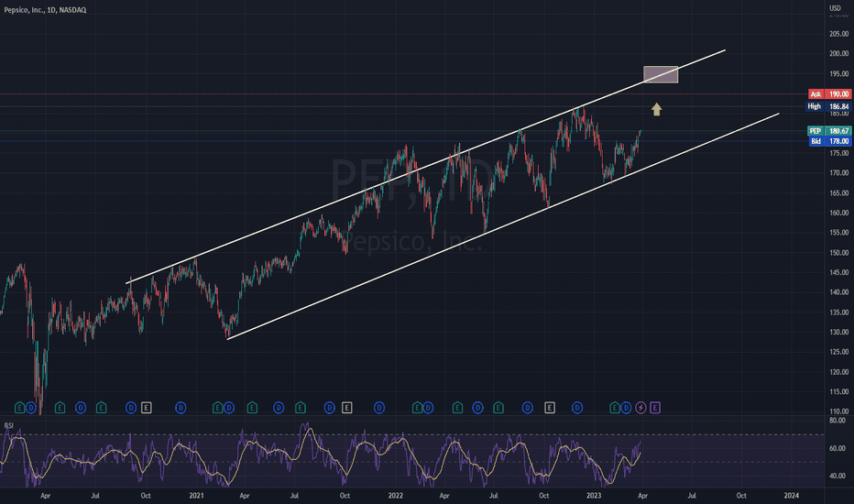Click the 150.00 price scale label
The image size is (854, 504).
click(x=838, y=253)
